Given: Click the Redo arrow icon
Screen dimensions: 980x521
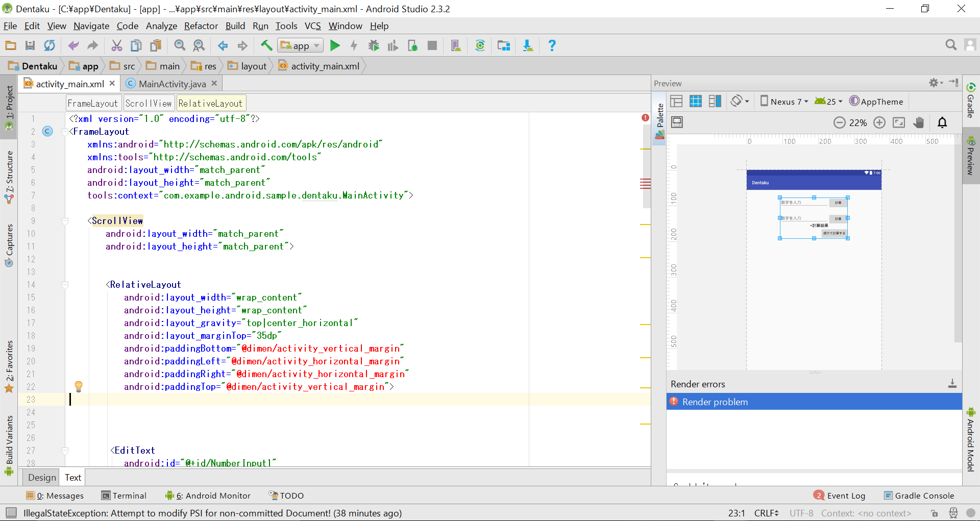Looking at the screenshot, I should tap(92, 46).
